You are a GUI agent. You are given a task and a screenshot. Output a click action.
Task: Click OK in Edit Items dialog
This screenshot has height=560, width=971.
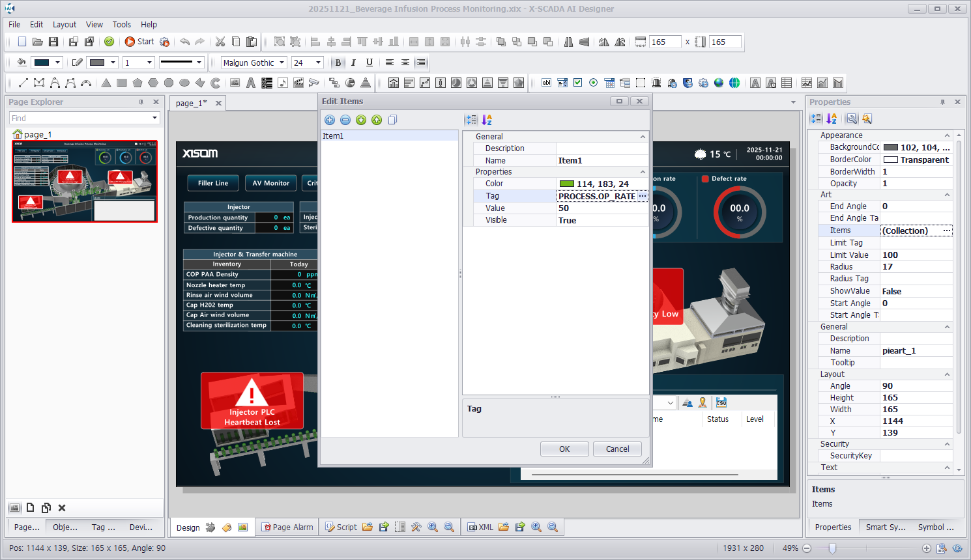564,449
